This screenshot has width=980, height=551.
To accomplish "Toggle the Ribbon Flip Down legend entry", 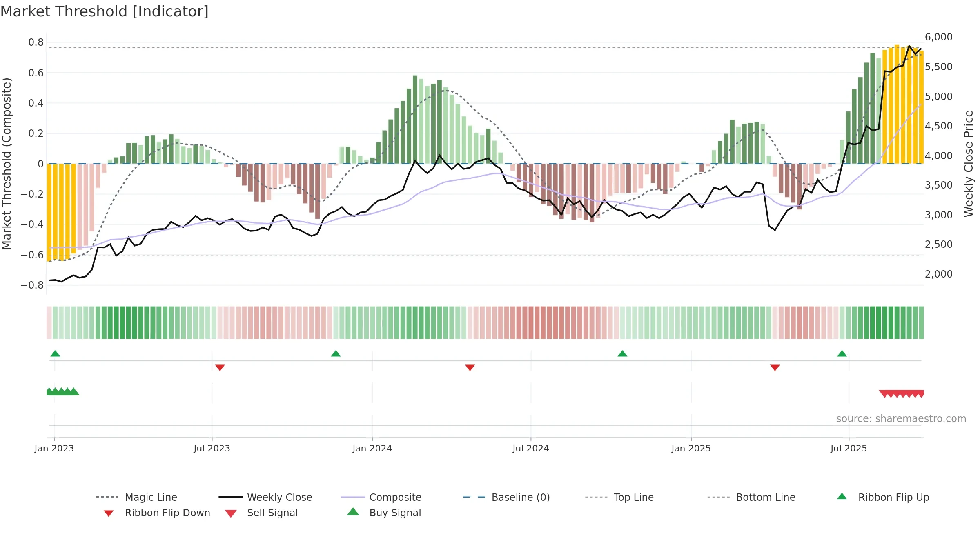I will (x=157, y=513).
